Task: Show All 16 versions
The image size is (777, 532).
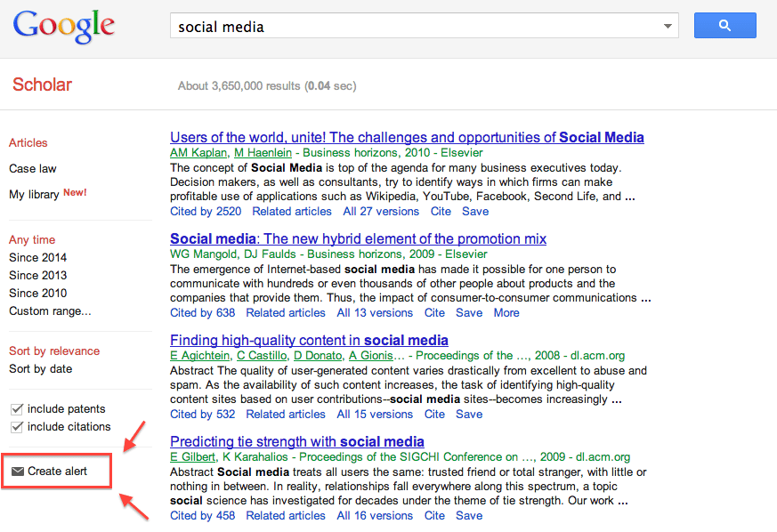Action: pyautogui.click(x=375, y=516)
